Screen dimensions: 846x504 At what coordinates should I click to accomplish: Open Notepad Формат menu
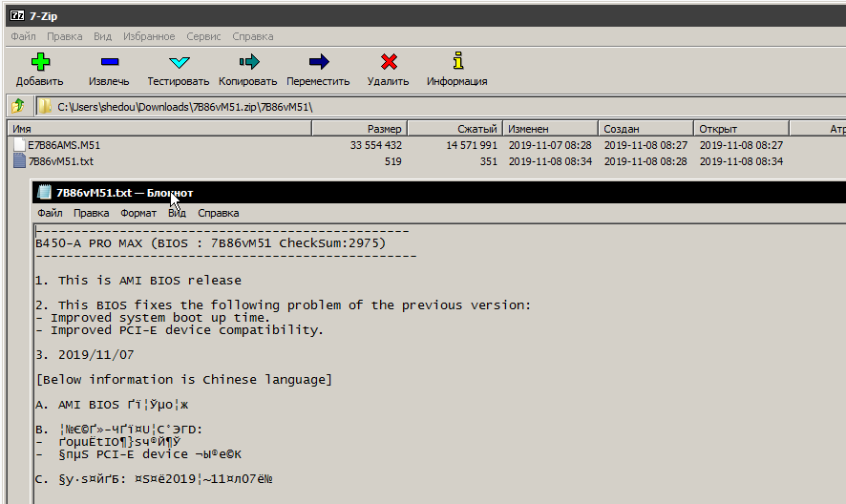click(x=138, y=213)
